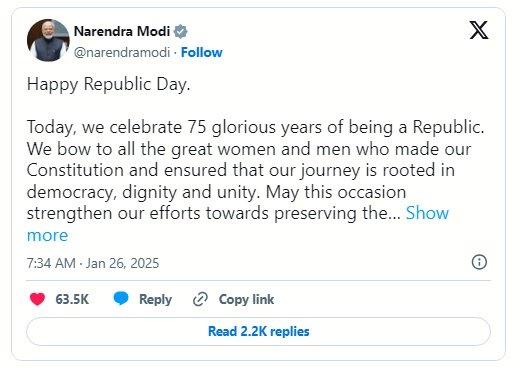This screenshot has height=368, width=520.
Task: Click the chain link icon for Copy link
Action: [200, 299]
